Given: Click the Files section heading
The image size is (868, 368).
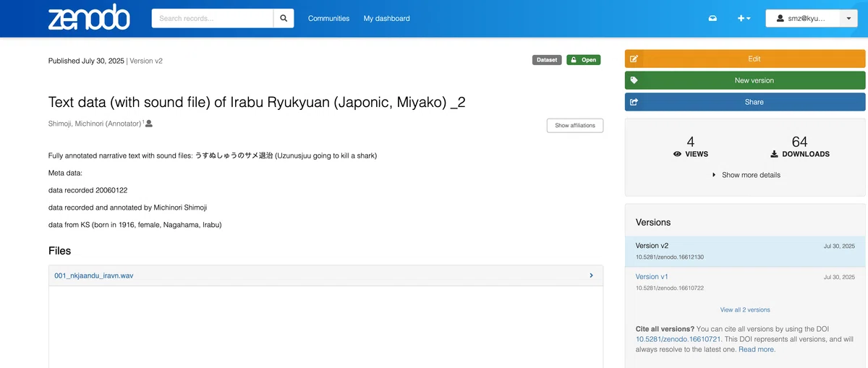Looking at the screenshot, I should 59,251.
